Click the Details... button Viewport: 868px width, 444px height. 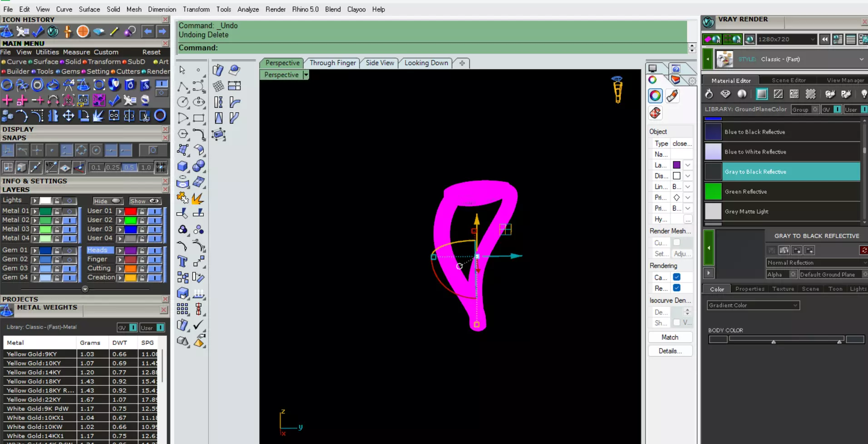tap(670, 351)
